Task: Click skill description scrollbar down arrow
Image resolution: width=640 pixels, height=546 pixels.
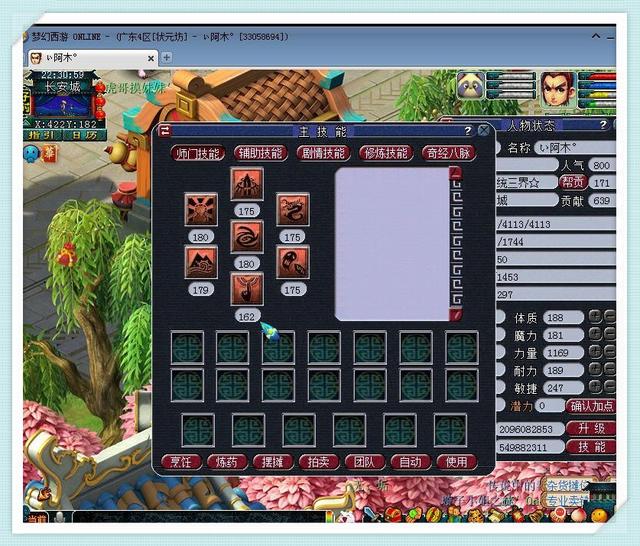Action: [456, 315]
